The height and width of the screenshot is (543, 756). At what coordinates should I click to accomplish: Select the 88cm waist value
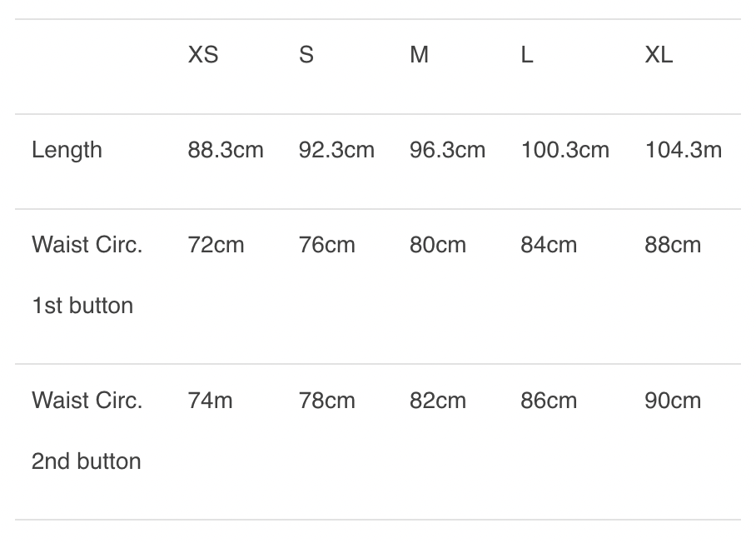pos(673,245)
